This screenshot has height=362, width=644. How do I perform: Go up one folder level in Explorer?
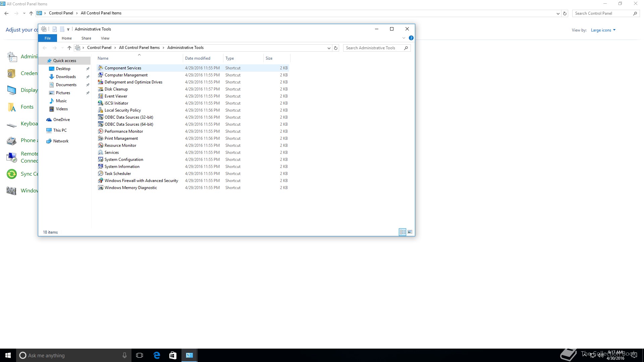coord(69,48)
